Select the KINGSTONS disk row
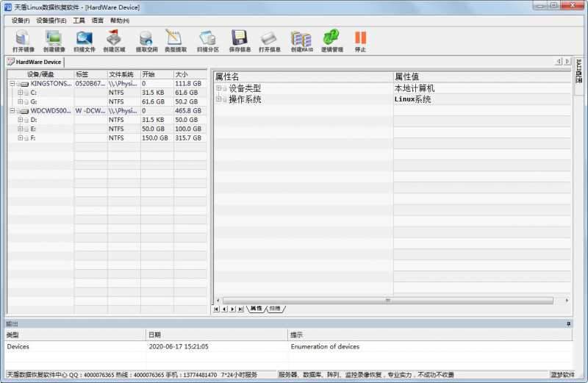 pos(107,84)
